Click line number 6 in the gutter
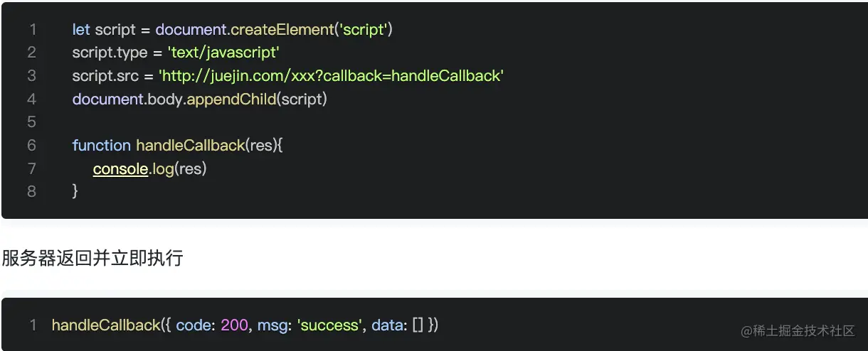868x351 pixels. click(32, 145)
